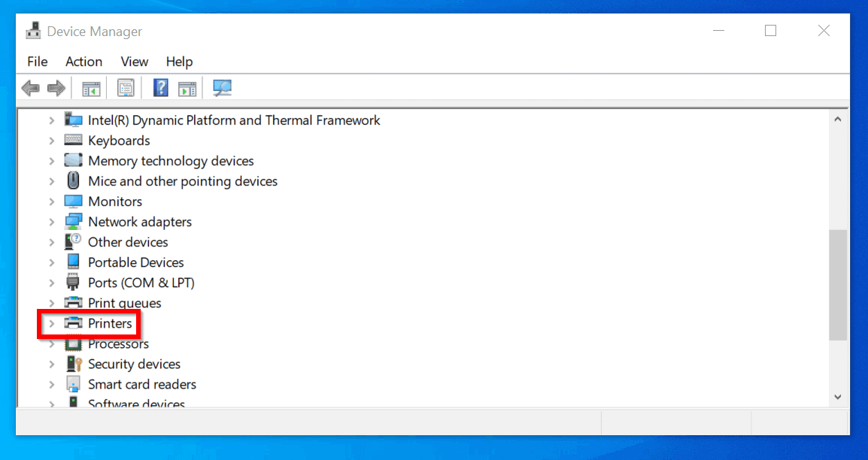Select the Print queues entry
Image resolution: width=868 pixels, height=460 pixels.
coord(124,302)
